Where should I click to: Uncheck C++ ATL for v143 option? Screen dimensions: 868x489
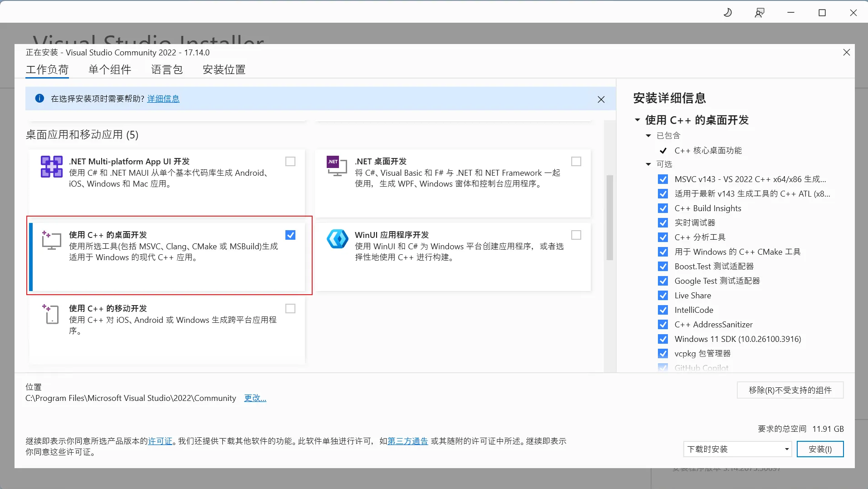coord(663,194)
